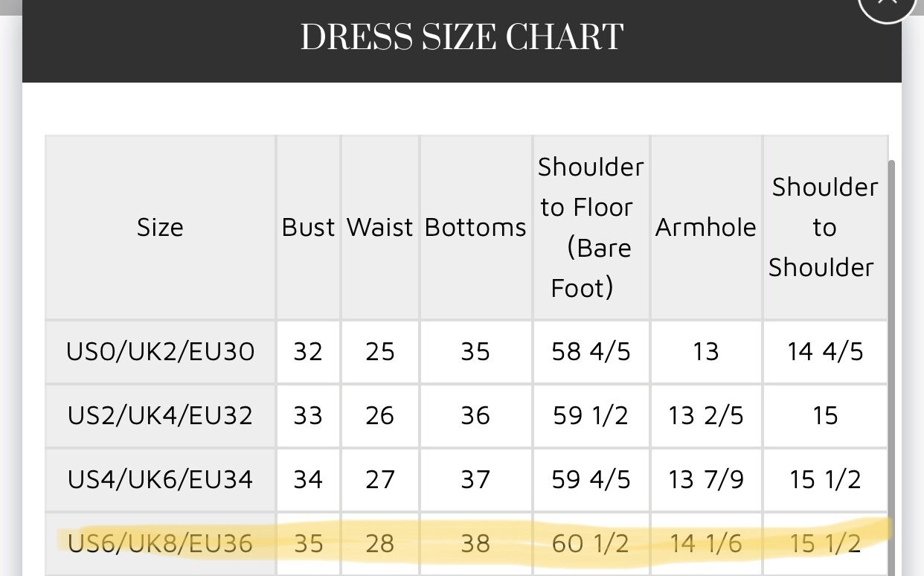Select the US4/UK6/EU34 size row
The width and height of the screenshot is (924, 576).
tap(466, 479)
